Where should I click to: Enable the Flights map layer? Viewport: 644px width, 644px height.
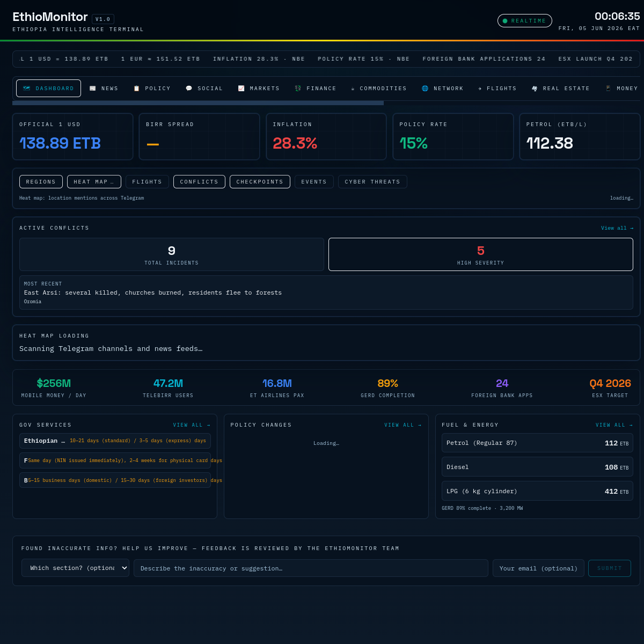[147, 182]
